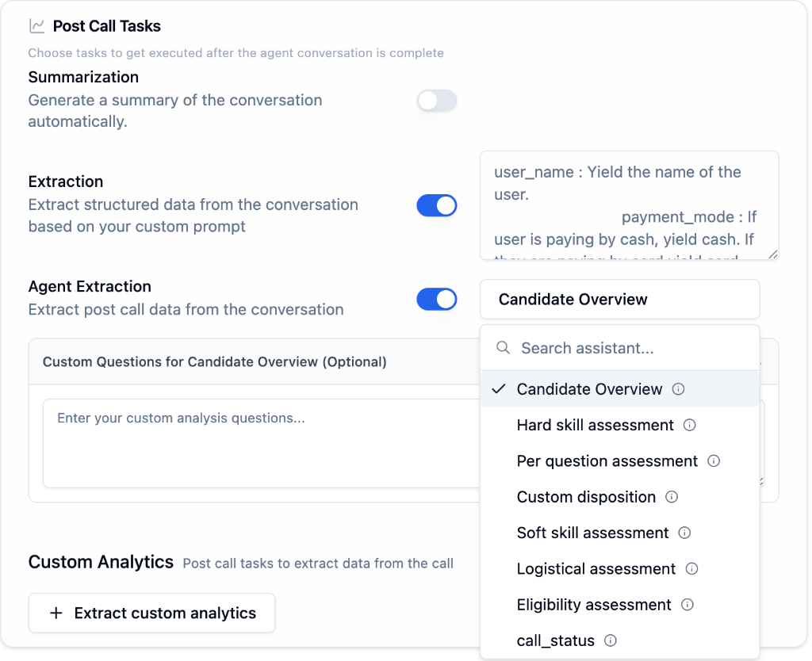Enable the Summarization toggle
The image size is (812, 661).
tap(436, 101)
